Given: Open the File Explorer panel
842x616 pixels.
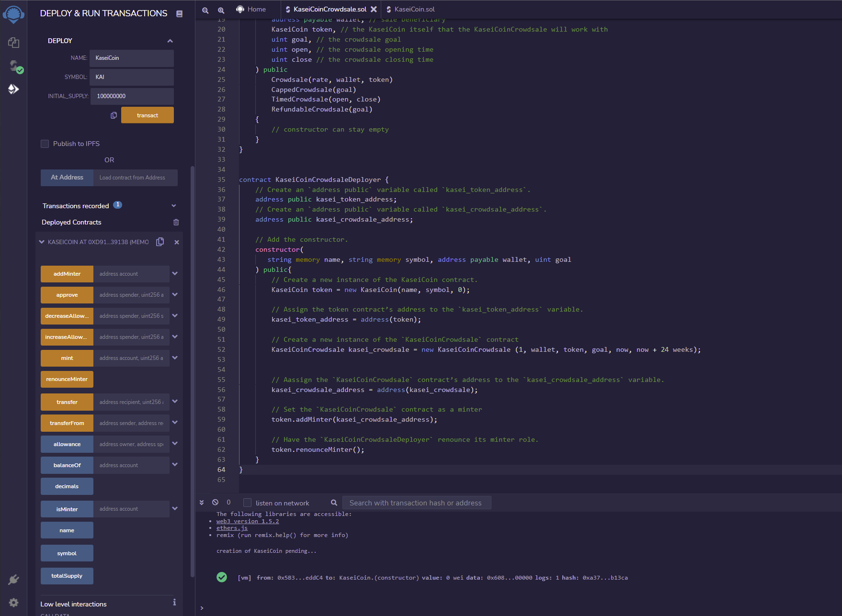Looking at the screenshot, I should pyautogui.click(x=13, y=43).
